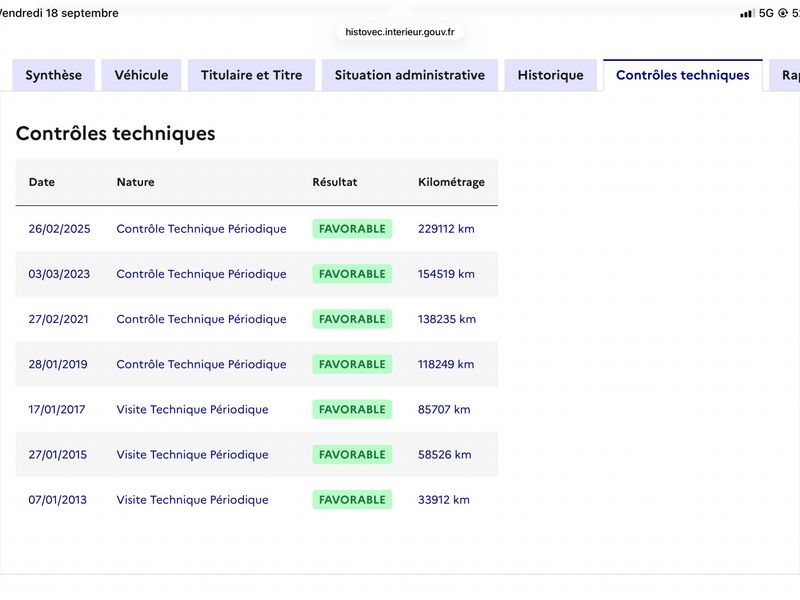Open Titulaire et Titre tab

tap(252, 75)
